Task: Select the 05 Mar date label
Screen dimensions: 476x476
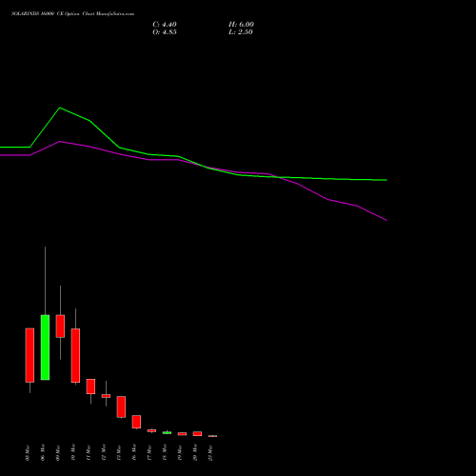Action: pyautogui.click(x=28, y=453)
